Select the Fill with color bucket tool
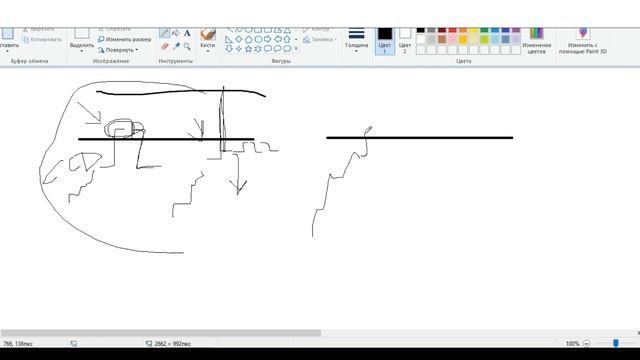Image resolution: width=640 pixels, height=360 pixels. pyautogui.click(x=176, y=33)
